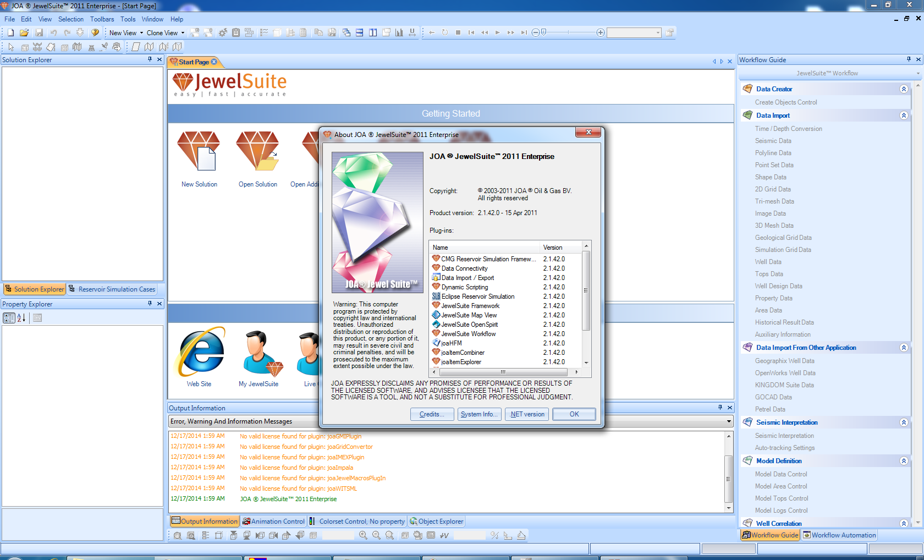Click the bar chart toolbar icon

399,33
